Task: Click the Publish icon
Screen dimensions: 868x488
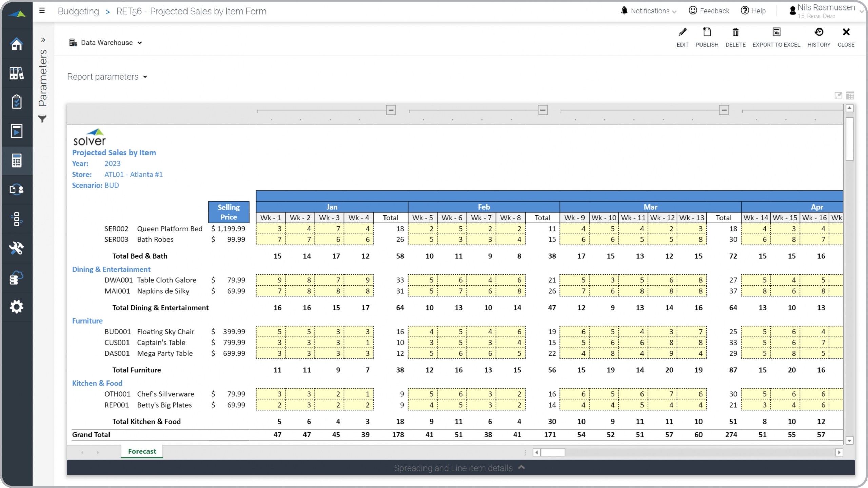Action: 707,33
